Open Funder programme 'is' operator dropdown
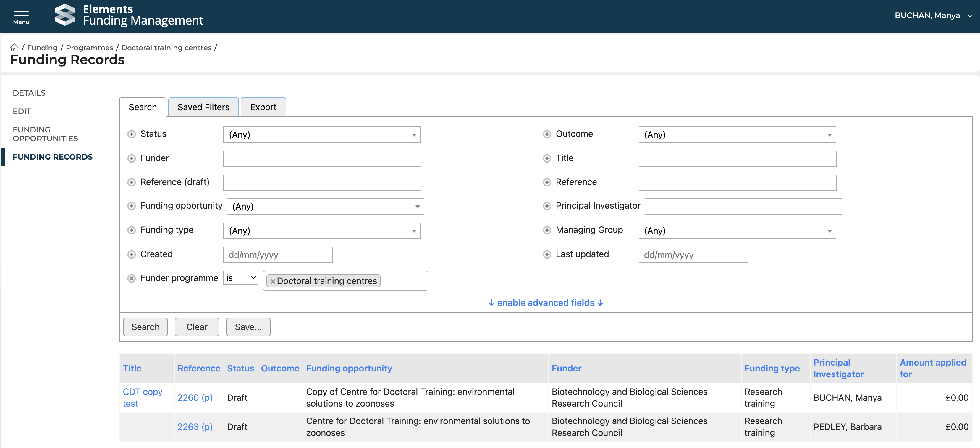980x448 pixels. coord(240,278)
